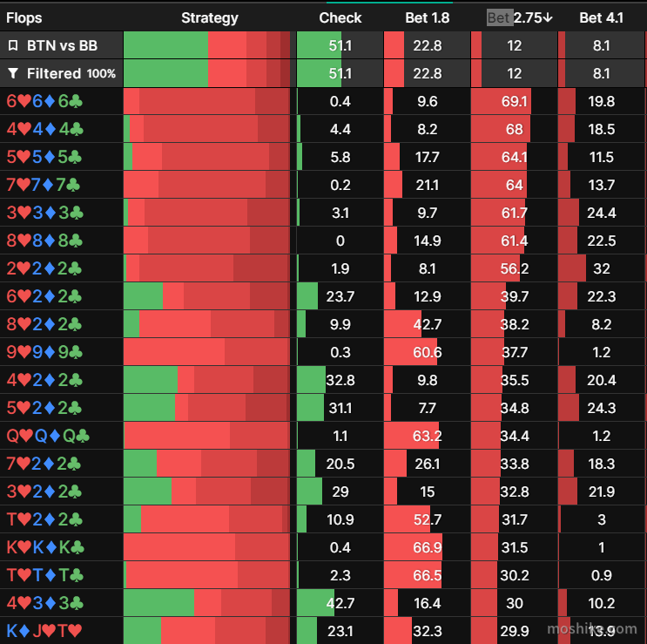Screen dimensions: 647x644
Task: Click the sort arrow on Bet 2.75 header
Action: [548, 17]
